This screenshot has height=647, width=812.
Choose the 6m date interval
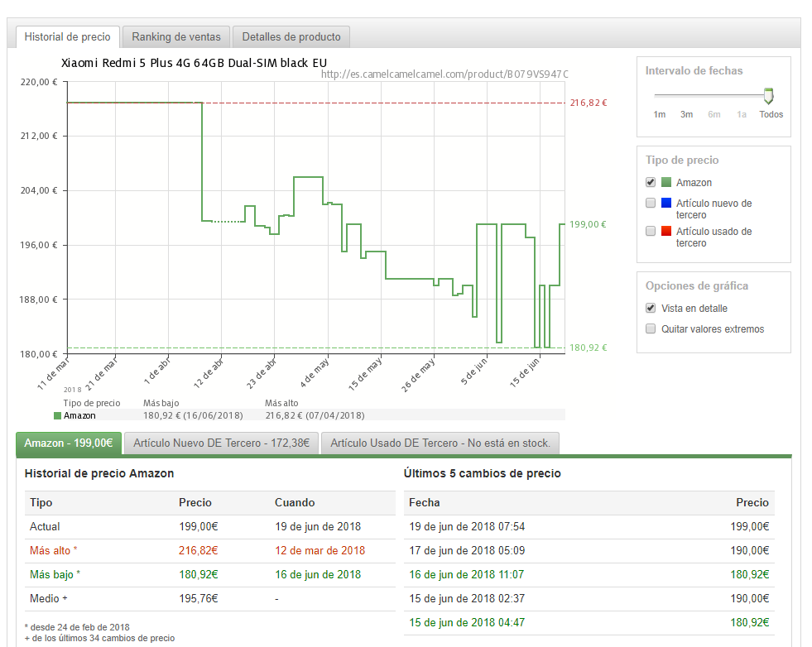[x=714, y=114]
